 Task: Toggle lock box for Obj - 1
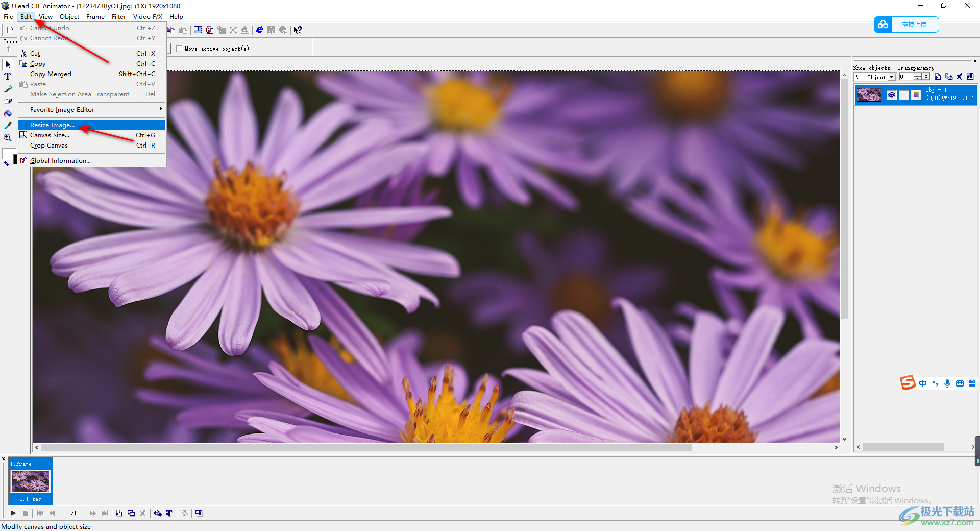[904, 95]
